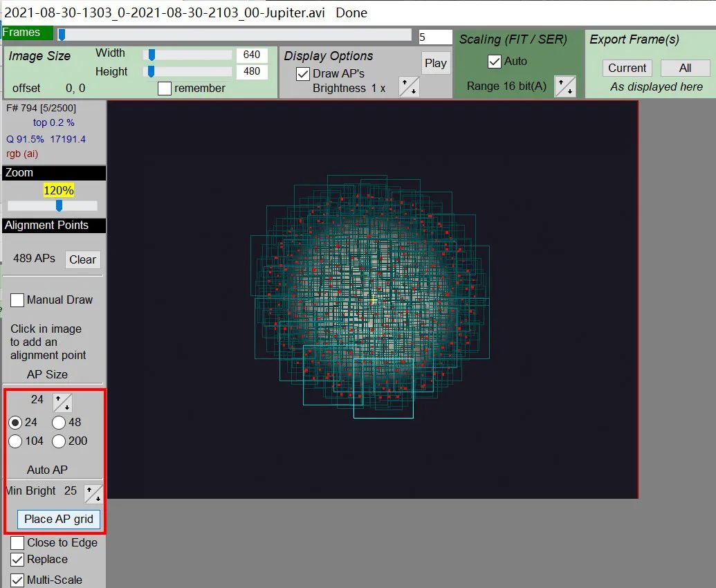
Task: Click the AP Size up/down stepper icon
Action: (x=62, y=402)
